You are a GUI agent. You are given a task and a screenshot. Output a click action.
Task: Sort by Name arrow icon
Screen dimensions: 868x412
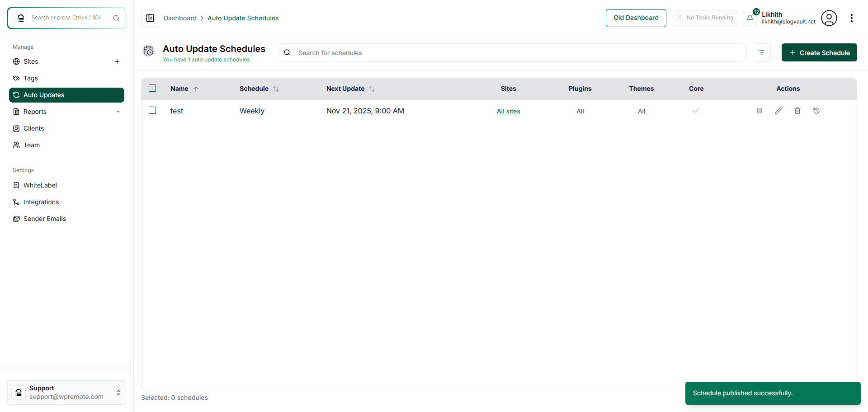[196, 89]
